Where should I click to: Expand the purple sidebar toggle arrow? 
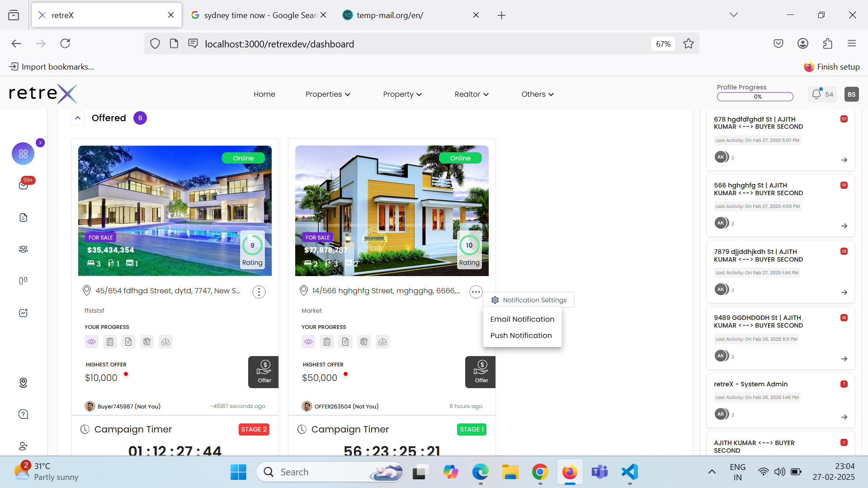point(40,143)
